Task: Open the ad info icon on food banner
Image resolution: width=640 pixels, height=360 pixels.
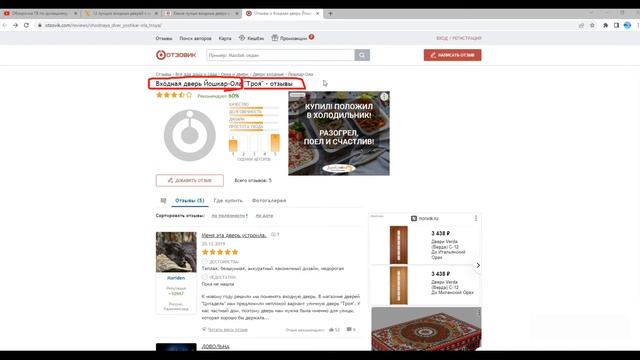Action: point(384,97)
